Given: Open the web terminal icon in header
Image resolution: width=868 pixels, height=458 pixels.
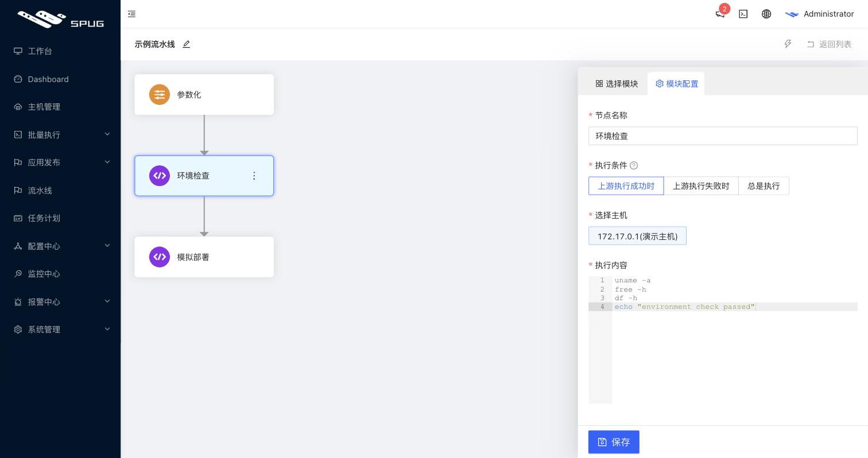Looking at the screenshot, I should [x=743, y=14].
